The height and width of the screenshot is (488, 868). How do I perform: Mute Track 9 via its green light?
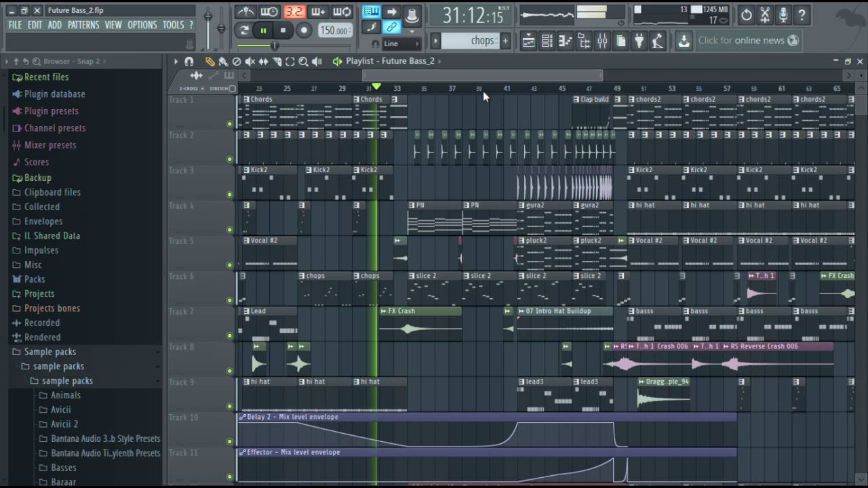click(x=229, y=406)
